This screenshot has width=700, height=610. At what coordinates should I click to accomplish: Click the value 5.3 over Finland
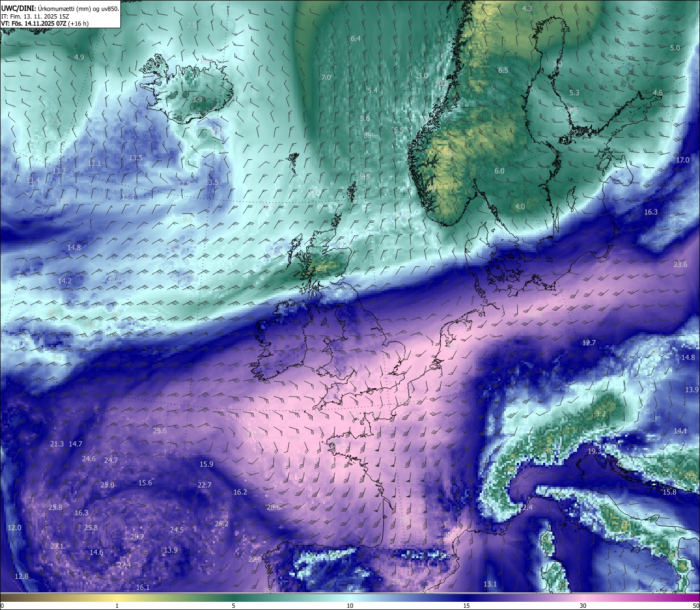(574, 92)
